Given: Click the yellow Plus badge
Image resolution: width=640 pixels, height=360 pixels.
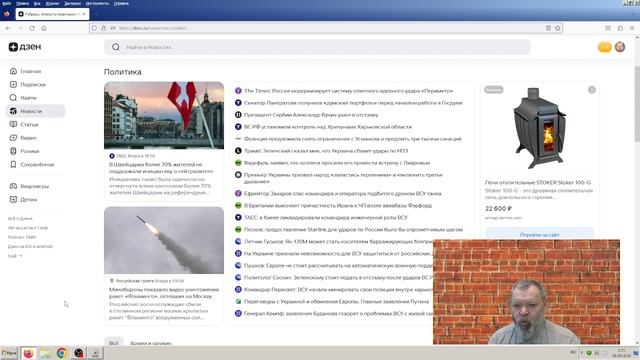Looking at the screenshot, I should (x=604, y=47).
